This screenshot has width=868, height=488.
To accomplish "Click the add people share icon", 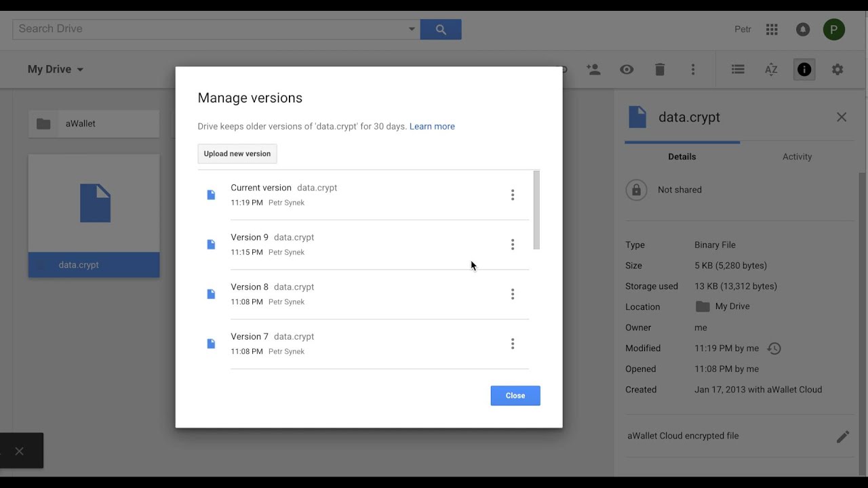I will (593, 69).
